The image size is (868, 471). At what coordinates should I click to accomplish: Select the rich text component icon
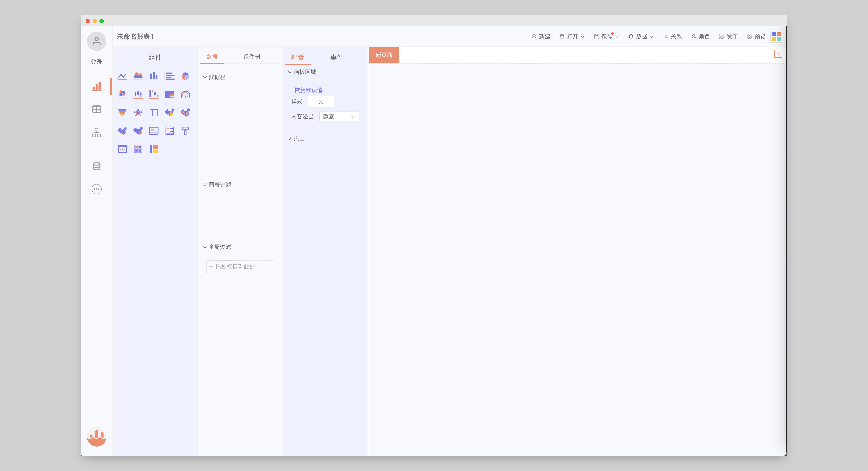point(169,131)
